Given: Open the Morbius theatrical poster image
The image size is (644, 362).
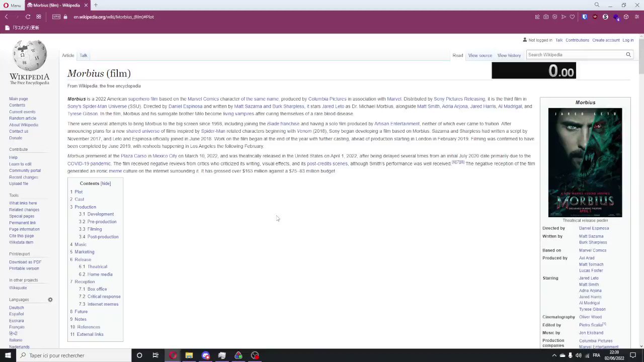Looking at the screenshot, I should click(585, 162).
